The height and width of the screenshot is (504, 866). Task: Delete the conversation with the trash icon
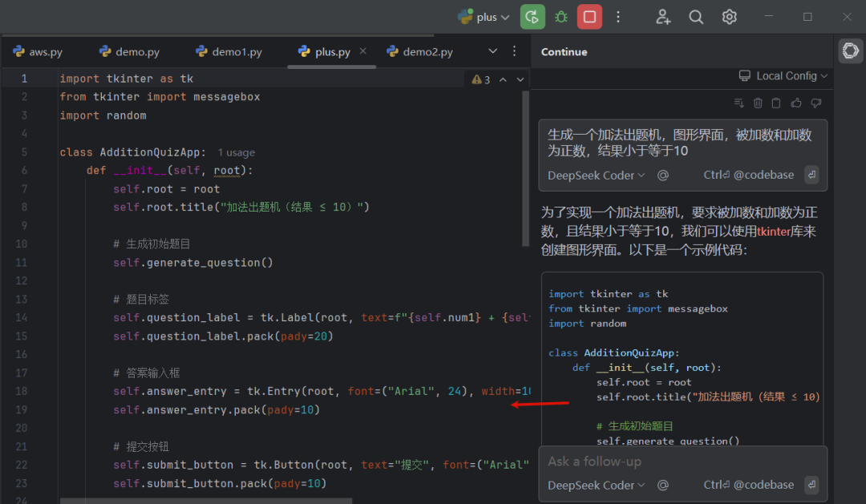[758, 103]
